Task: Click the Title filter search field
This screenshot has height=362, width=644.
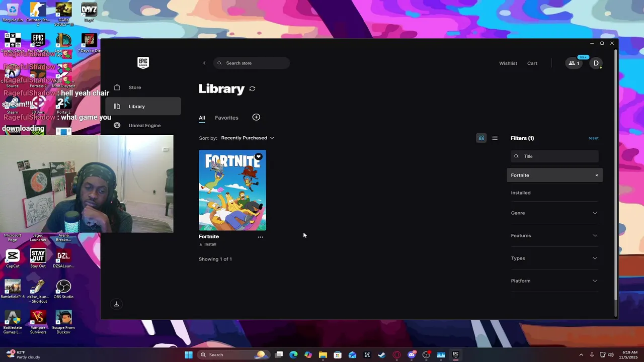Action: pos(554,156)
